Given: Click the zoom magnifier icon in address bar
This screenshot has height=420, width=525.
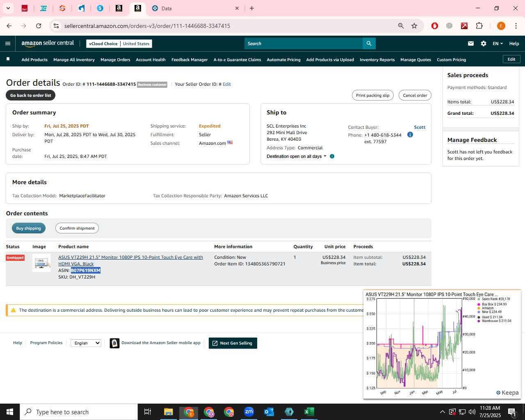Looking at the screenshot, I should [401, 26].
